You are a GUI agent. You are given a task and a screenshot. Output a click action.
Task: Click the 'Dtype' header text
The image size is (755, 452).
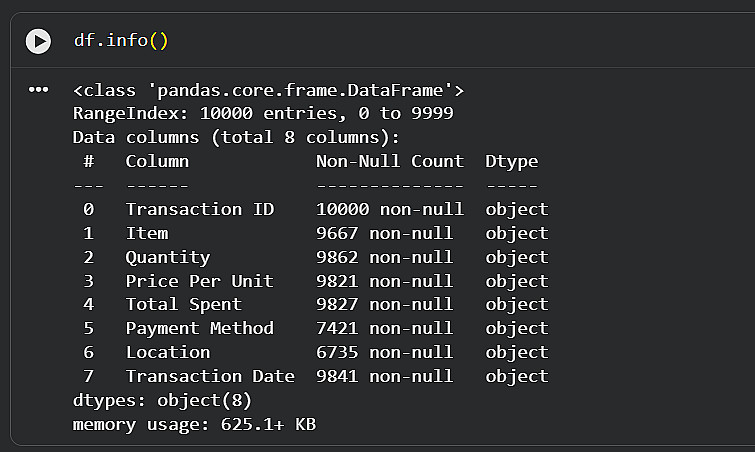tap(511, 161)
